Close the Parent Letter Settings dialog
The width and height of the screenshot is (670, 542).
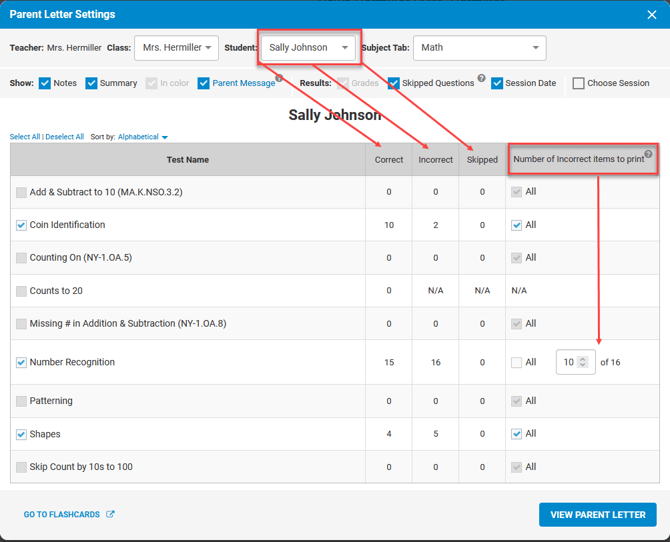click(651, 15)
